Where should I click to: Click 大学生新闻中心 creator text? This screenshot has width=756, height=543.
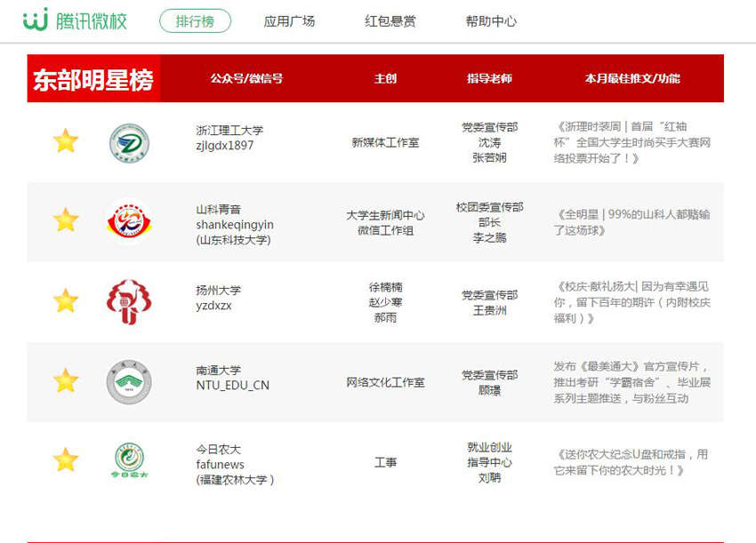385,215
